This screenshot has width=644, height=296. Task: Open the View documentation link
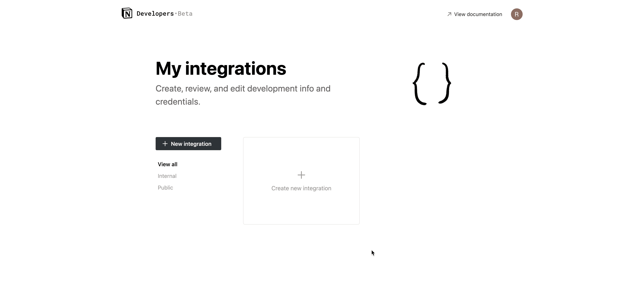tap(478, 14)
